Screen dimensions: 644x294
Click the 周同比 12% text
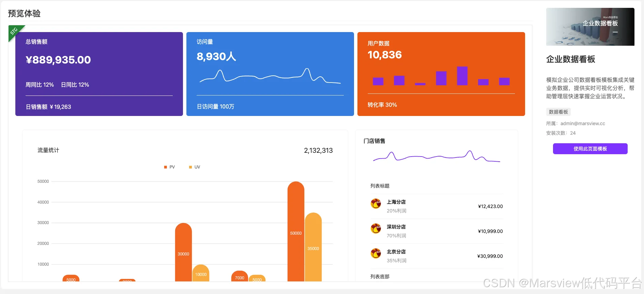(x=40, y=85)
